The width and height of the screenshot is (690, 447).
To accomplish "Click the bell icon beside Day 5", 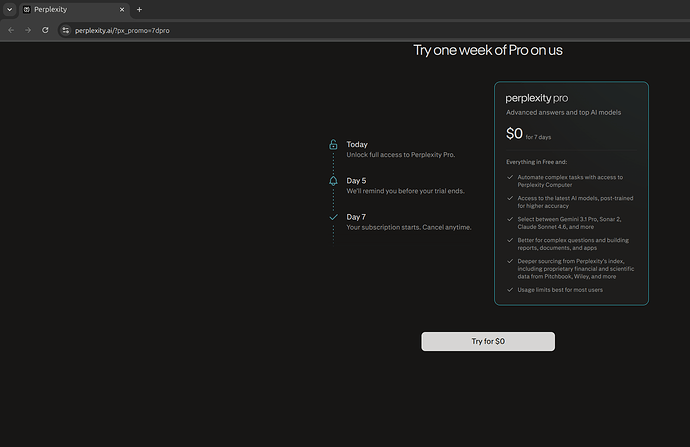I will [333, 181].
